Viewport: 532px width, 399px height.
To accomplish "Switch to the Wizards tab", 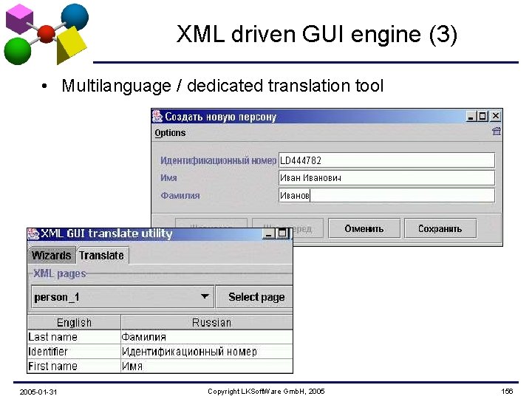I will pyautogui.click(x=51, y=255).
